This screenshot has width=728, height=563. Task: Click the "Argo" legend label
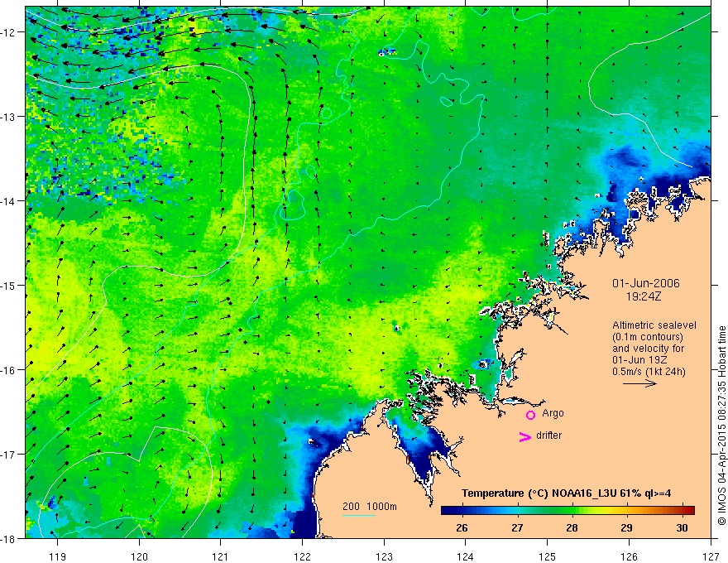click(x=553, y=413)
